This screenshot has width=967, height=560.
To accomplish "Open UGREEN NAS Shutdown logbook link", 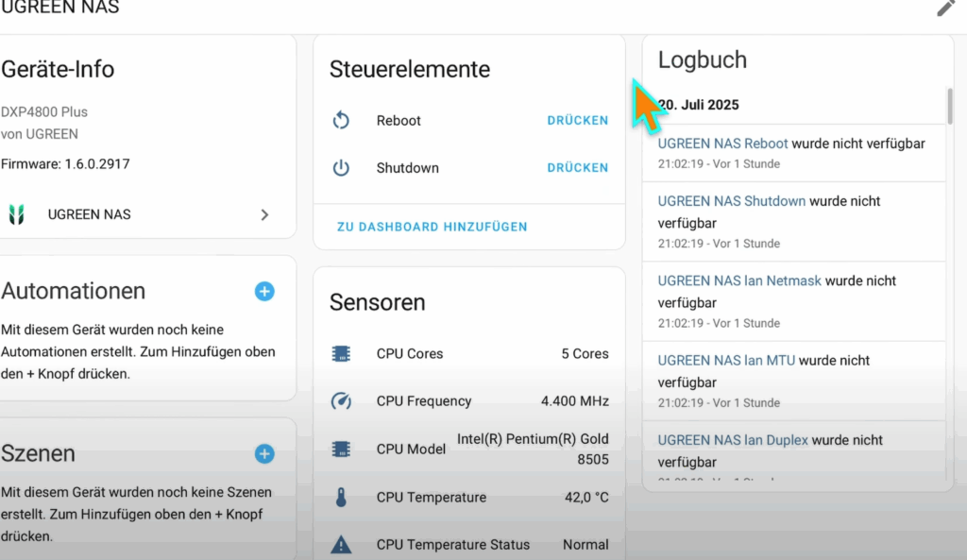I will (x=732, y=201).
